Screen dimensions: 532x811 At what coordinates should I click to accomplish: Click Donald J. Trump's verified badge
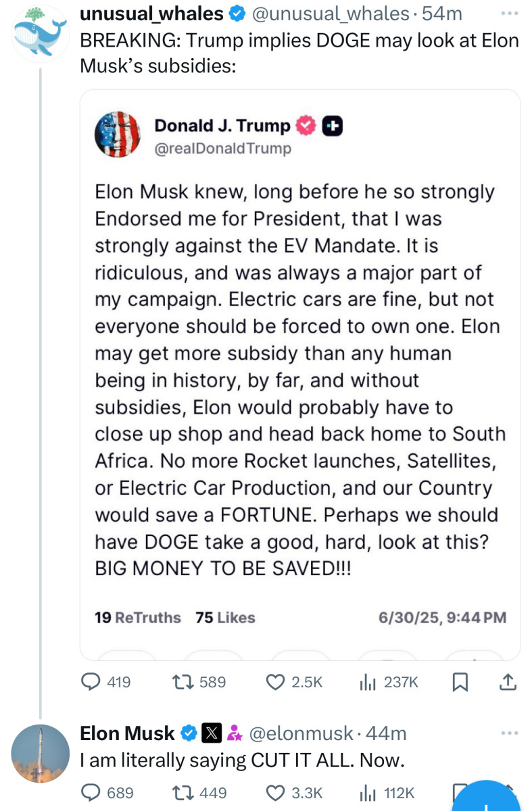pyautogui.click(x=305, y=126)
